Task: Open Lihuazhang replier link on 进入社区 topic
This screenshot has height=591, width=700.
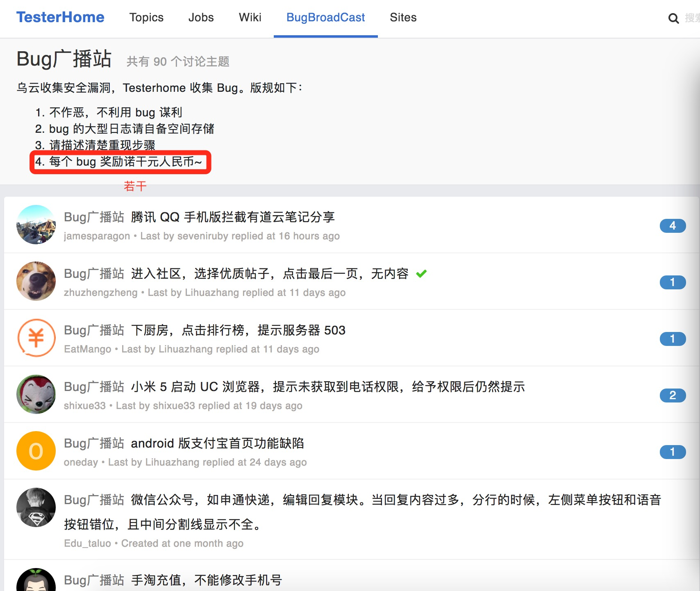Action: 212,293
